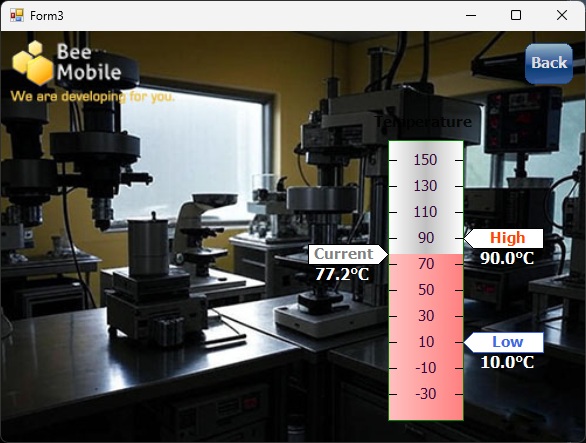The width and height of the screenshot is (586, 443).
Task: Click the 50 mark on thermometer
Action: [x=426, y=290]
